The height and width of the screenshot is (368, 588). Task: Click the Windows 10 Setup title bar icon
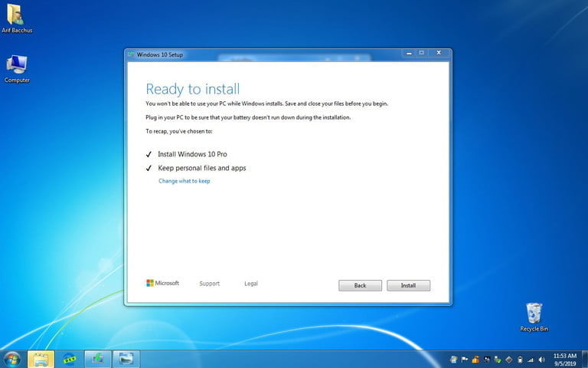tap(130, 54)
